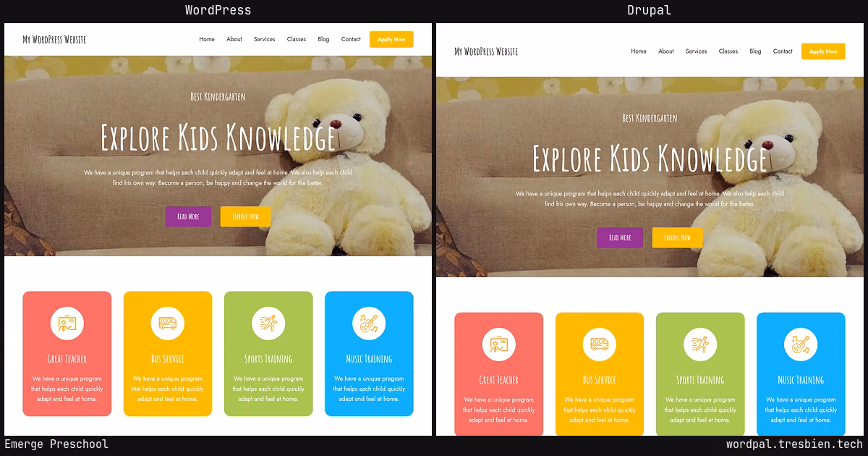The width and height of the screenshot is (868, 456).
Task: Click the Great Teacher icon in Drupal panel
Action: tap(498, 344)
